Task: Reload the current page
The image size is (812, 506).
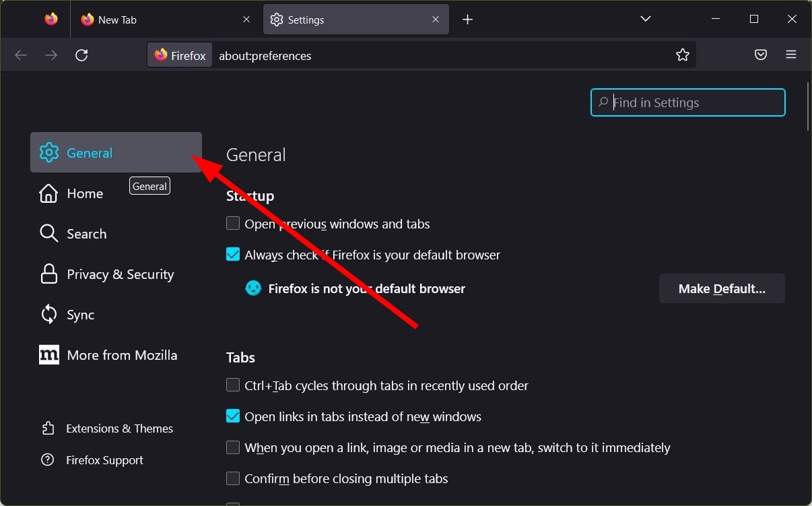Action: coord(81,55)
